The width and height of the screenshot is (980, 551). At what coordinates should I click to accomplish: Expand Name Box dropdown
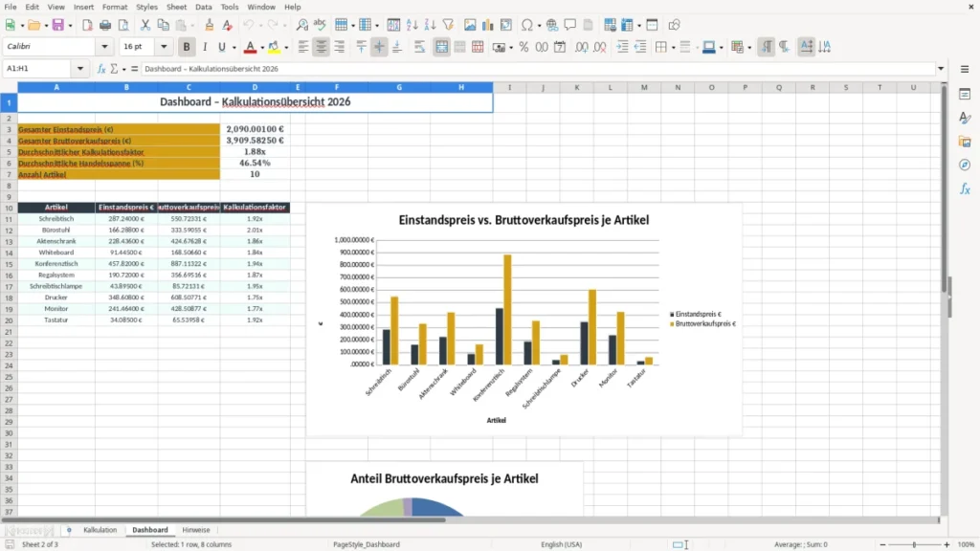[x=80, y=69]
